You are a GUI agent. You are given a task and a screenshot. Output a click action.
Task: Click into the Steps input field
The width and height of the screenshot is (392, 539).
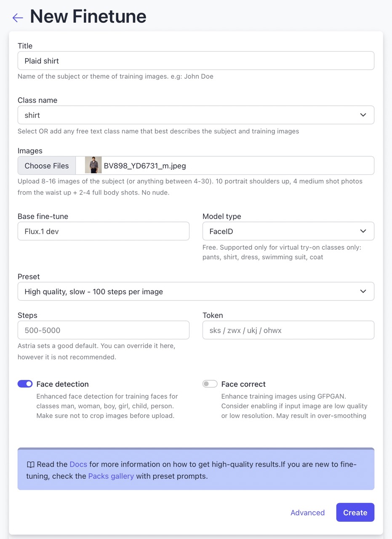[104, 330]
